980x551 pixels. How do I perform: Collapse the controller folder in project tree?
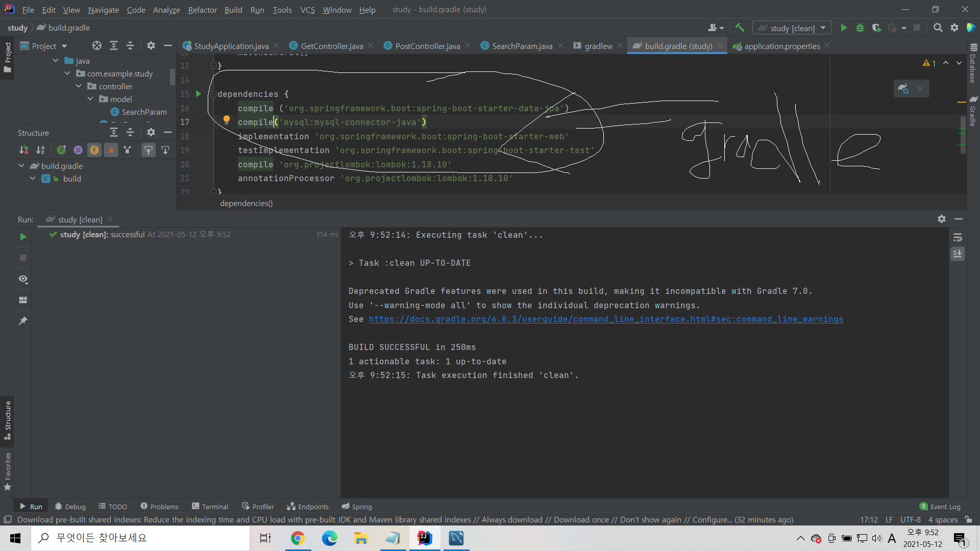point(79,86)
